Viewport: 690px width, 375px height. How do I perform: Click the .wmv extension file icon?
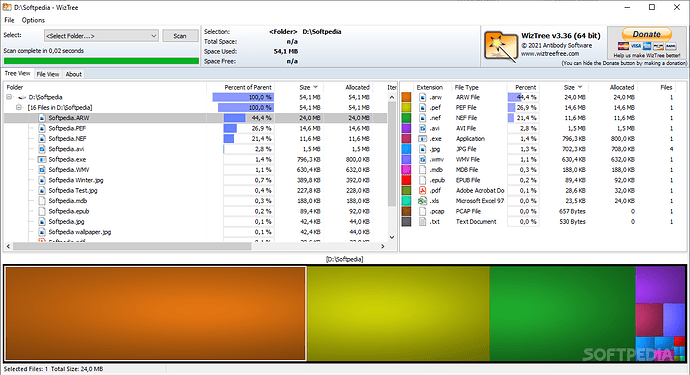(x=422, y=159)
